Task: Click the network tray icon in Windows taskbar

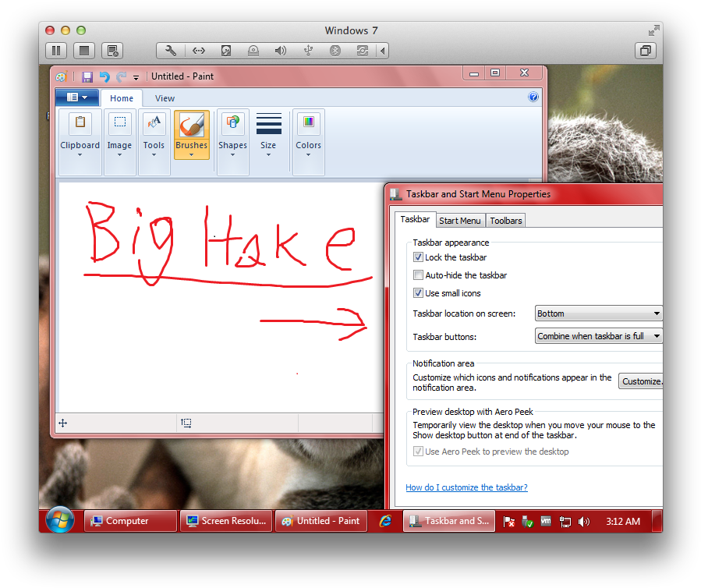Action: (565, 522)
